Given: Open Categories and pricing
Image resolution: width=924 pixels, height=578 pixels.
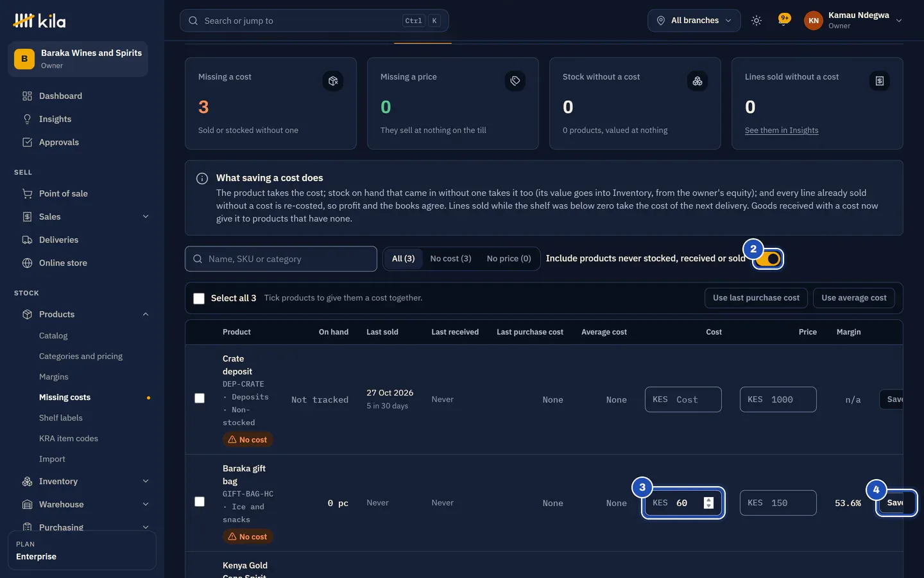Looking at the screenshot, I should point(81,356).
